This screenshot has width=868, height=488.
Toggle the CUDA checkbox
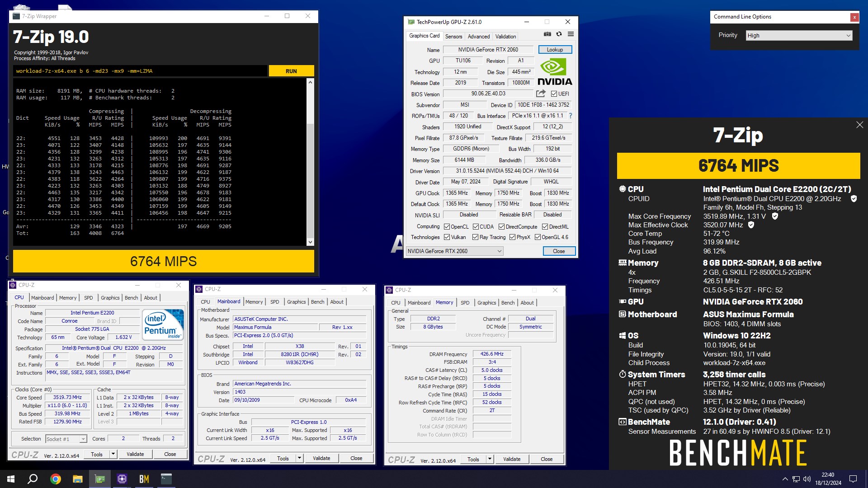(476, 227)
